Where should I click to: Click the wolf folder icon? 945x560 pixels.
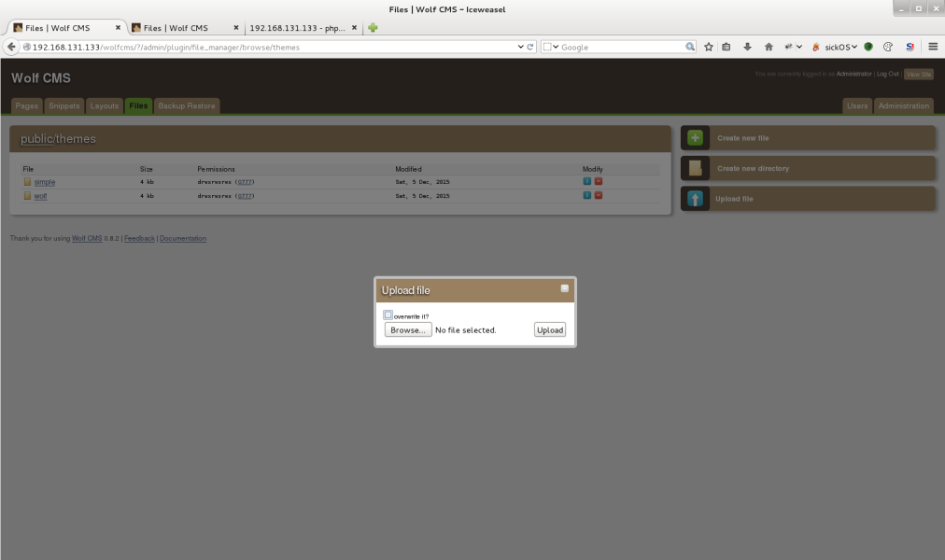click(x=27, y=196)
